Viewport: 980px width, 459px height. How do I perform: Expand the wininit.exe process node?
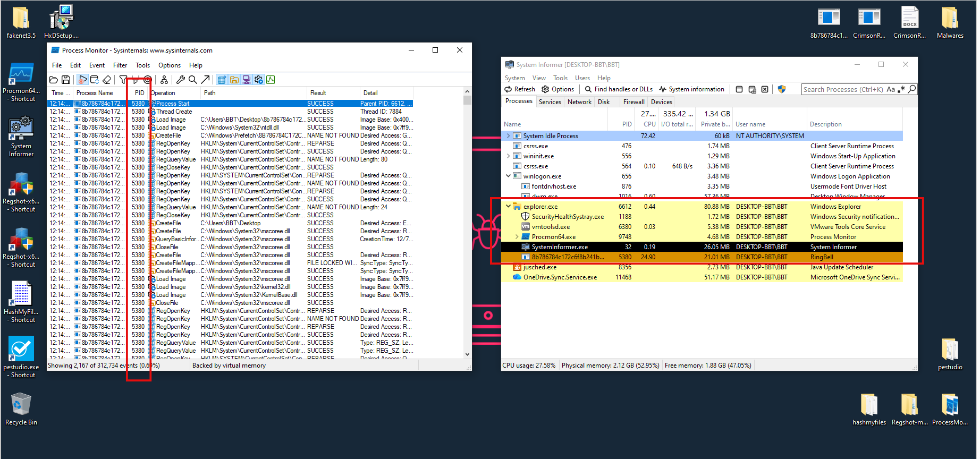(x=508, y=156)
